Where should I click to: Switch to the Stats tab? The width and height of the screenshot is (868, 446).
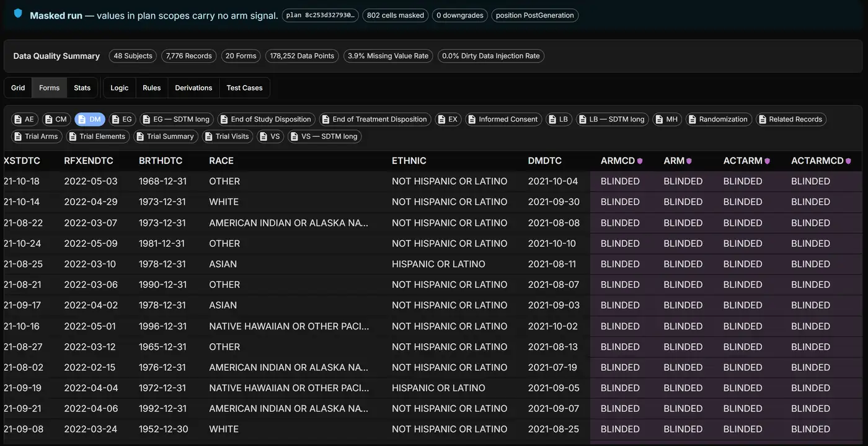click(x=82, y=87)
